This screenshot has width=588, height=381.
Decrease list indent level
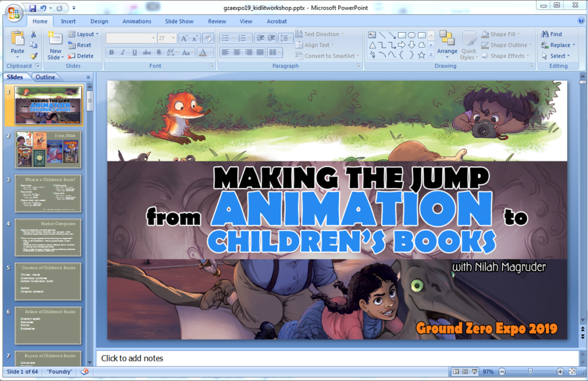tap(260, 38)
